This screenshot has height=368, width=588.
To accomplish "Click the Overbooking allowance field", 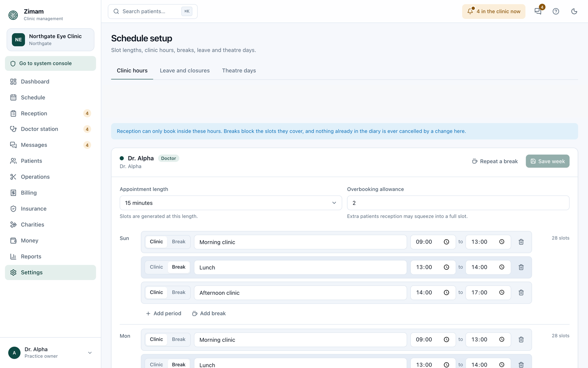I will point(458,203).
